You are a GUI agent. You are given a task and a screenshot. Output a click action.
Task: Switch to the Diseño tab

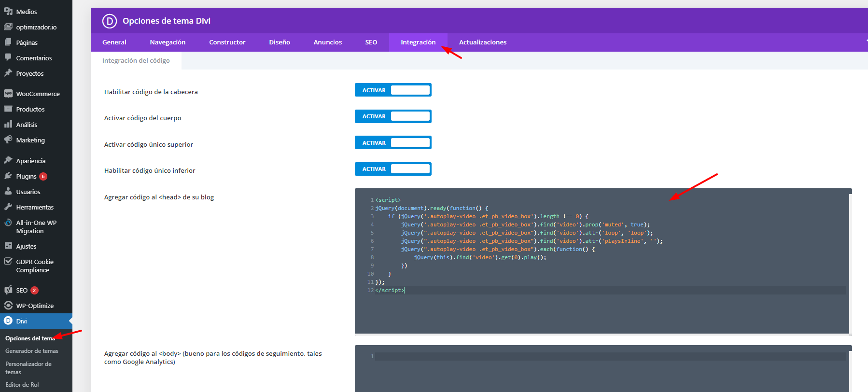point(280,42)
